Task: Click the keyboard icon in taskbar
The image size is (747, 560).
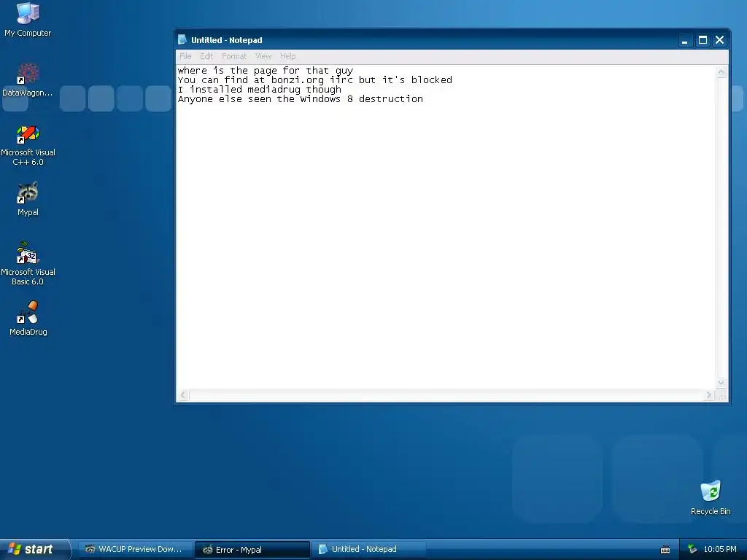Action: click(x=665, y=550)
